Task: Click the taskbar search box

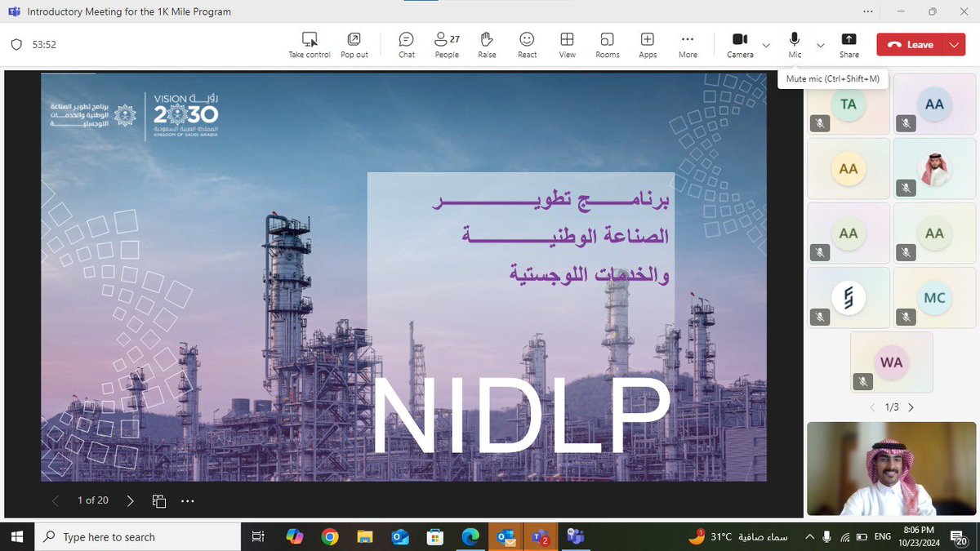Action: 138,536
